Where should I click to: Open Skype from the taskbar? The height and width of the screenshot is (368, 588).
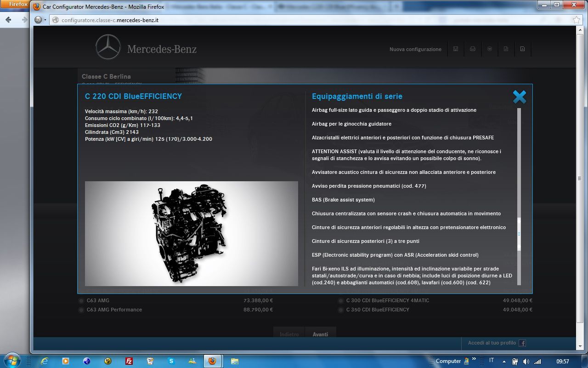[x=171, y=361]
